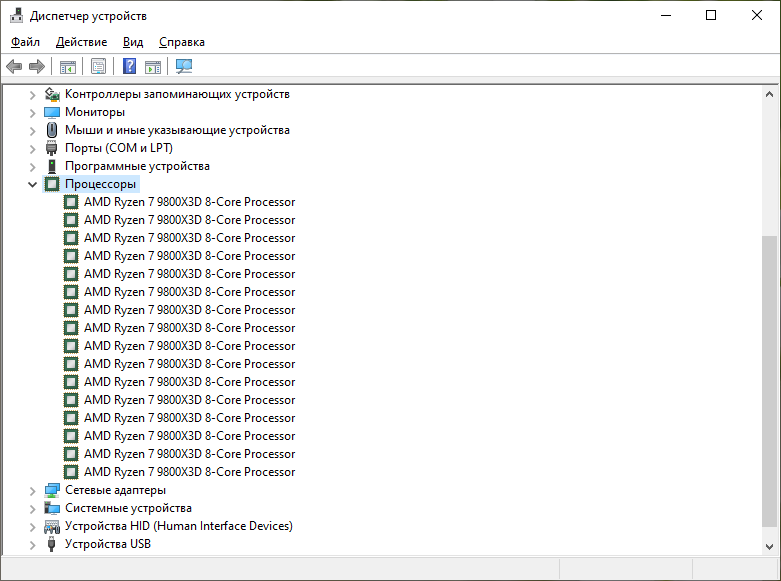781x581 pixels.
Task: Collapse the Процессоры tree node
Action: tap(32, 184)
